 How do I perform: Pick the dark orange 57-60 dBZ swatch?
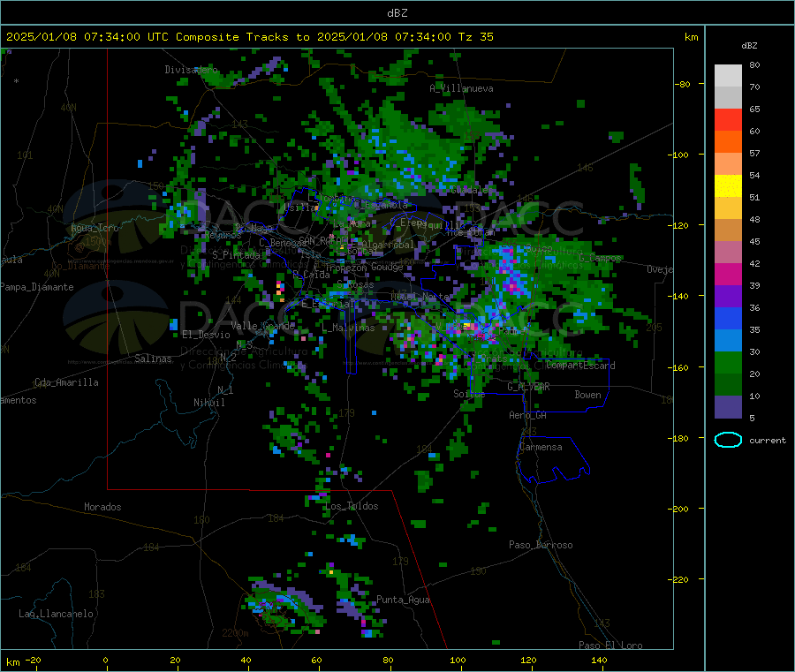coord(728,142)
